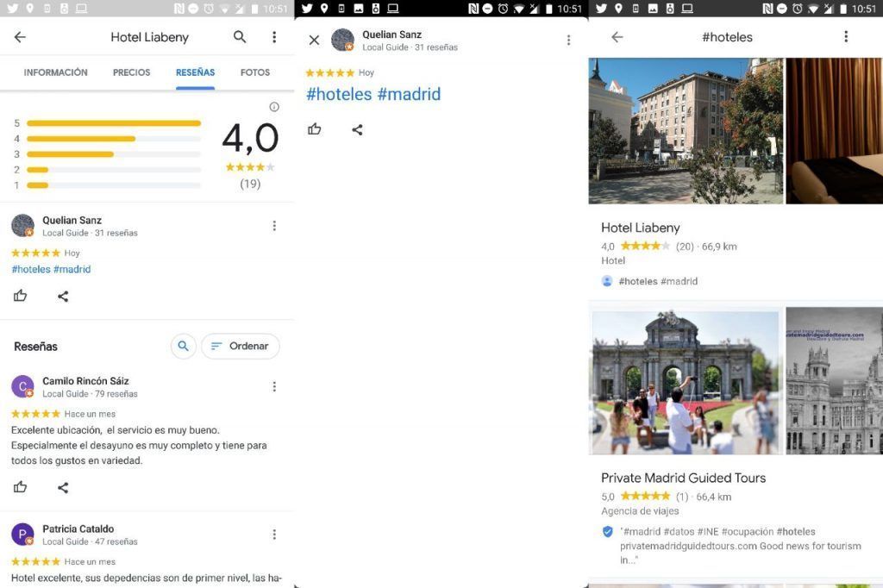Viewport: 883px width, 588px height.
Task: Go back from #hoteles results screen
Action: pos(617,37)
